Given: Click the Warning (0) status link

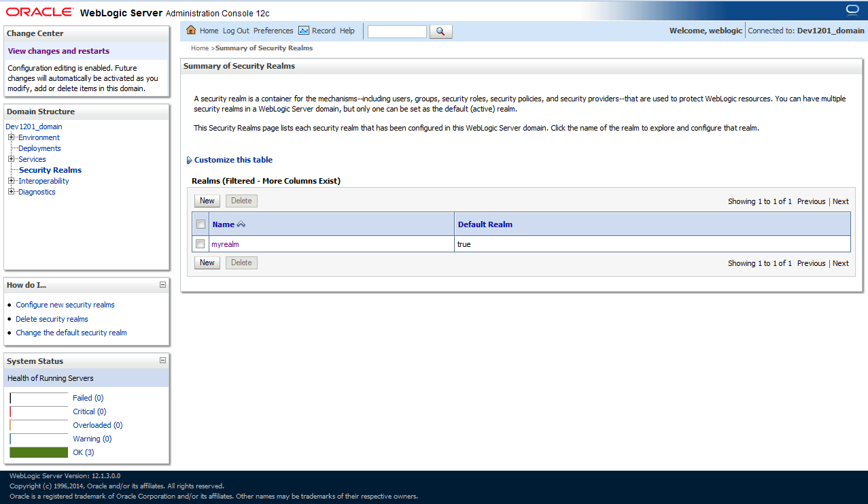Looking at the screenshot, I should point(92,439).
